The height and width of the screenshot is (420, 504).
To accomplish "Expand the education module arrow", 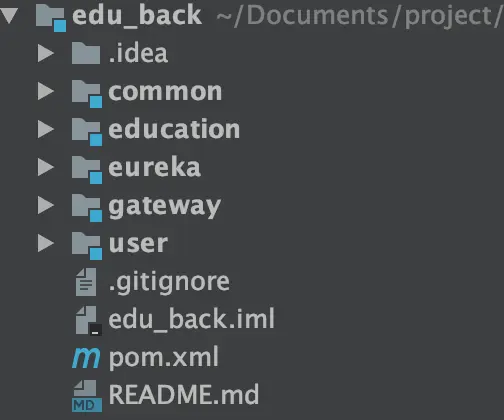I will coord(46,129).
